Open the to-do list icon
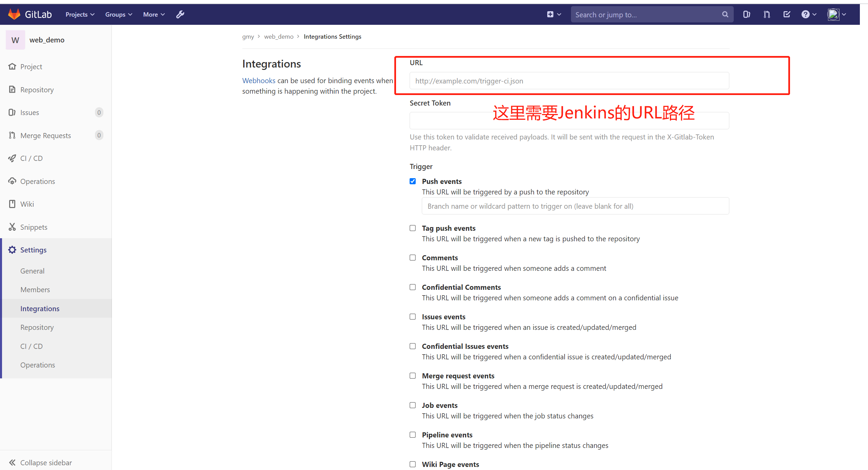The height and width of the screenshot is (470, 868). [x=787, y=14]
